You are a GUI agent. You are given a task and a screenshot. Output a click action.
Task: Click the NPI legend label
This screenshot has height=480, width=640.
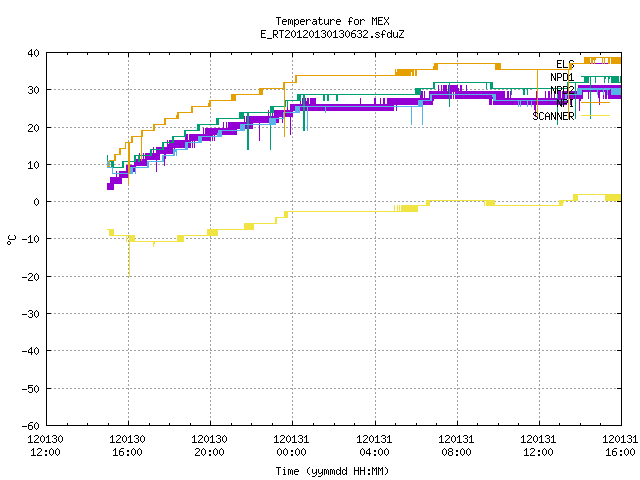tap(565, 103)
